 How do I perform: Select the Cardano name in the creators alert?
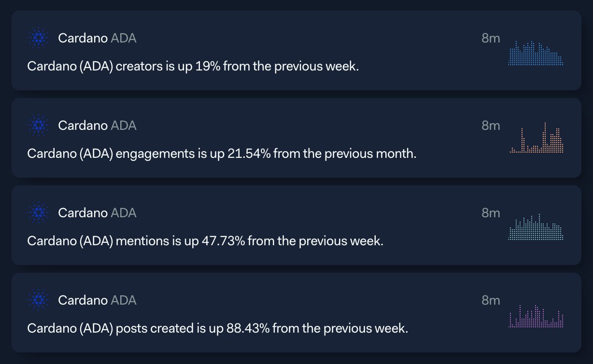click(x=83, y=38)
